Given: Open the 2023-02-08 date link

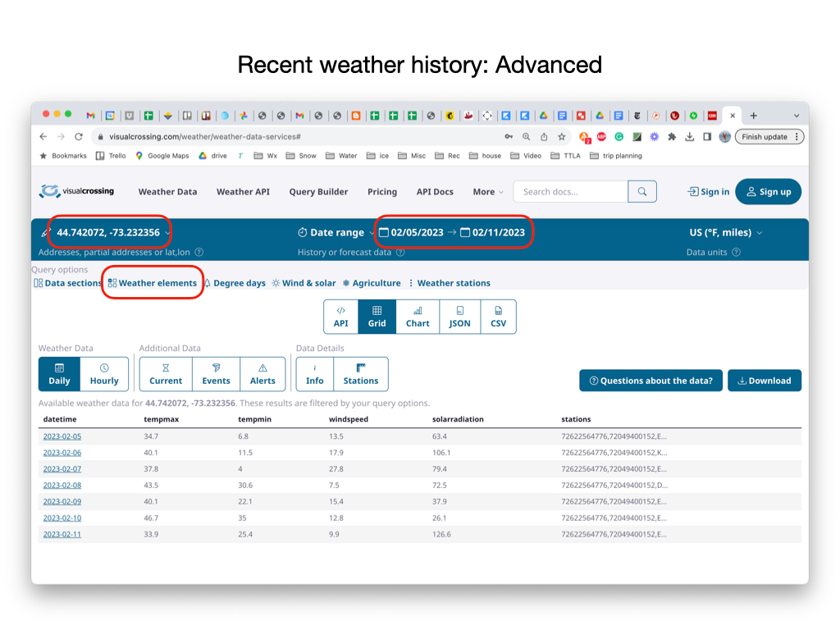Looking at the screenshot, I should 62,486.
